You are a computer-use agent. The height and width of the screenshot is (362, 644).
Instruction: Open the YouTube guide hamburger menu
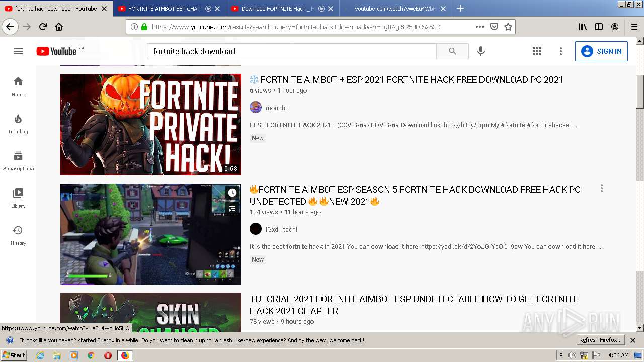(x=18, y=51)
